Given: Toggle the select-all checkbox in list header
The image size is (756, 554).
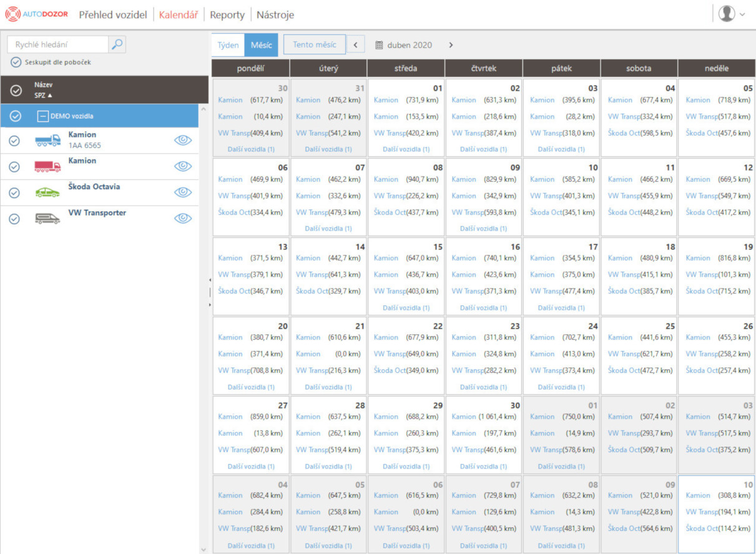Looking at the screenshot, I should coord(17,91).
